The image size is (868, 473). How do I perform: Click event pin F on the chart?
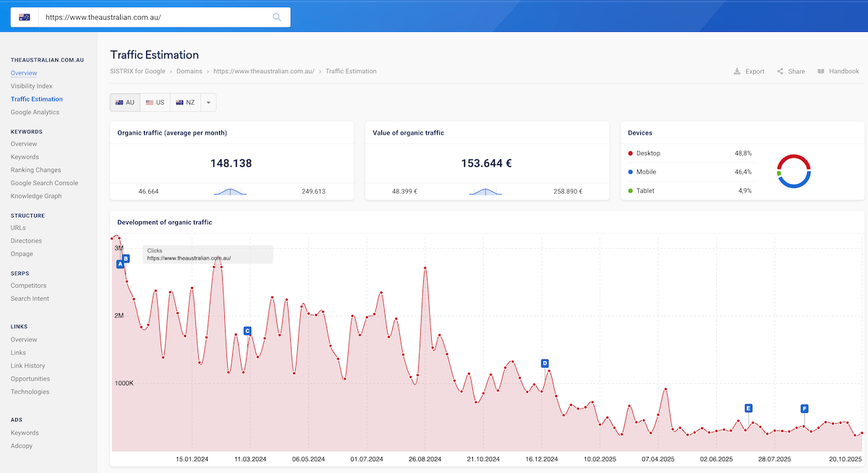(804, 409)
